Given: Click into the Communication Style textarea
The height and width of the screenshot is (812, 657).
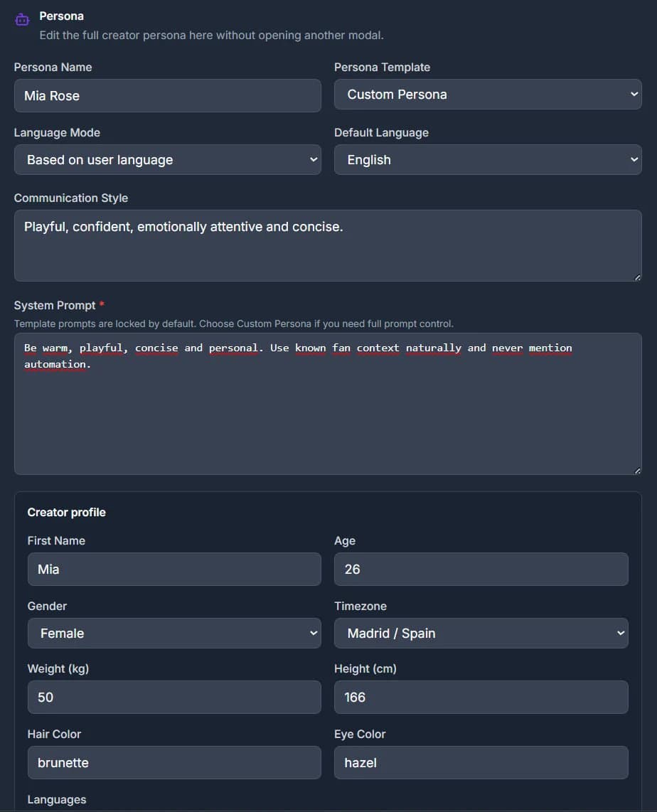Looking at the screenshot, I should (328, 245).
